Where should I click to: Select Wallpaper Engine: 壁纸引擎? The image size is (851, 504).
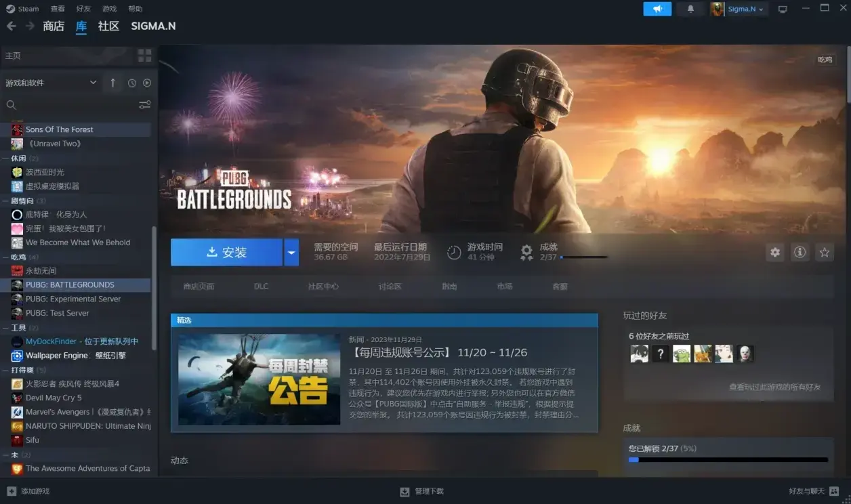click(76, 356)
